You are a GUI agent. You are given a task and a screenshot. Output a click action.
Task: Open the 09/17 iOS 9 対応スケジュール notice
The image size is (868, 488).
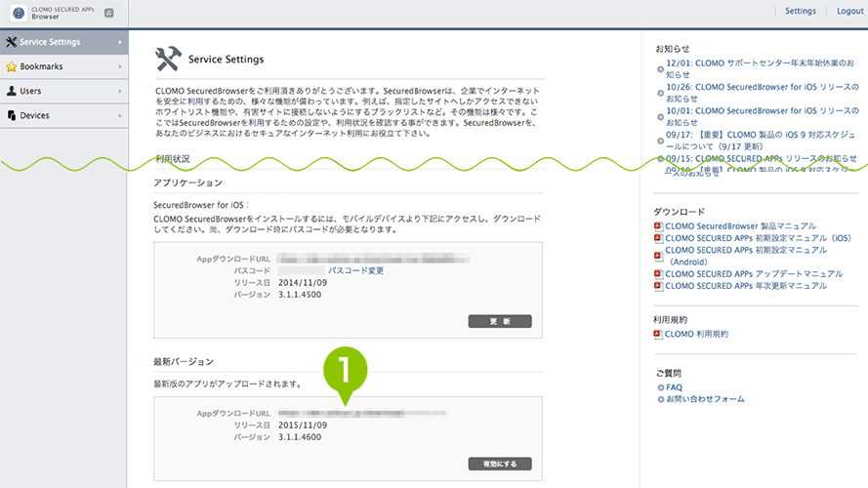pos(761,140)
